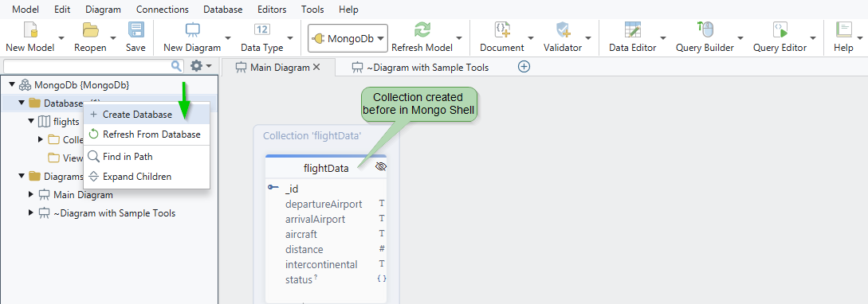Close the Main Diagram tab
Image resolution: width=868 pixels, height=304 pixels.
click(x=316, y=67)
